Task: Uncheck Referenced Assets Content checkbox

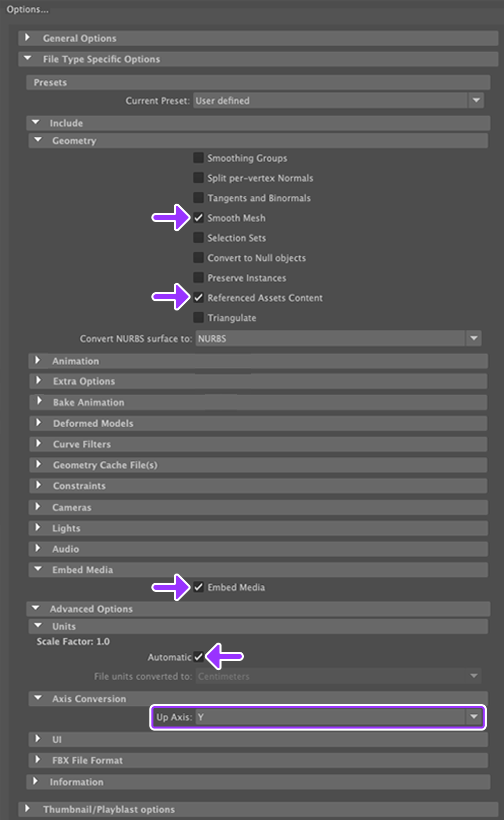Action: (199, 298)
